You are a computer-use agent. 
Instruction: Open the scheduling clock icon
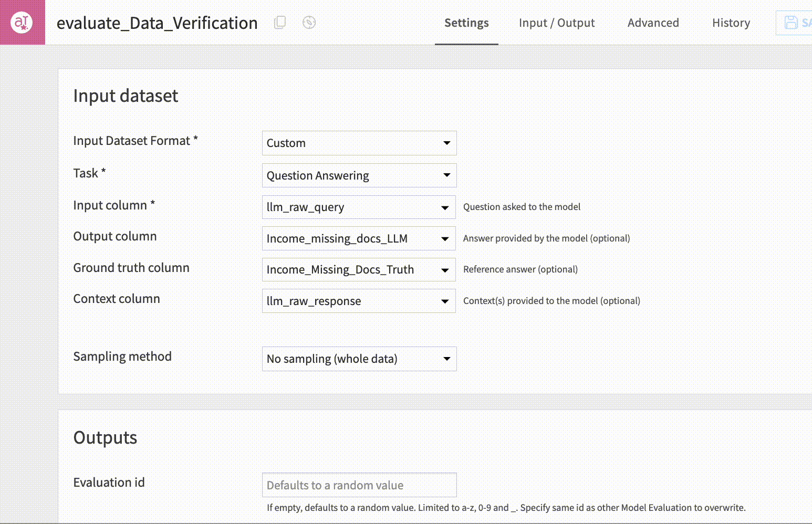point(309,23)
